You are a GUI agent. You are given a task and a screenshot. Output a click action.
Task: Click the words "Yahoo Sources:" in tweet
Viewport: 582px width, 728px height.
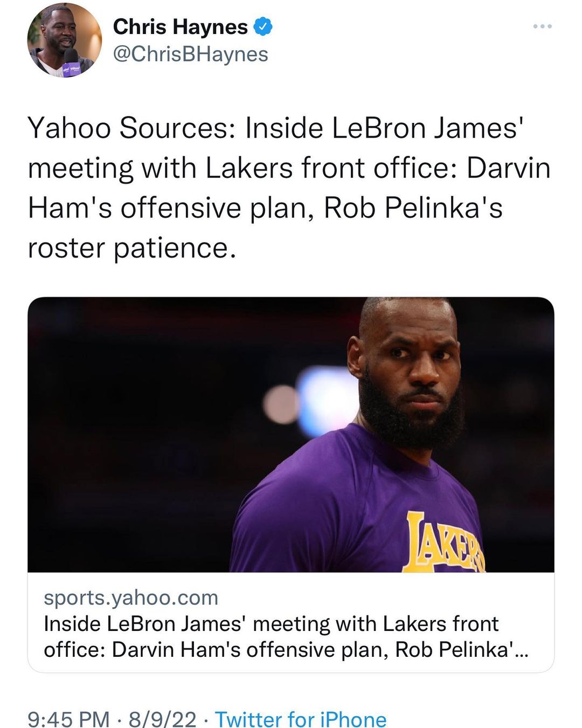131,128
